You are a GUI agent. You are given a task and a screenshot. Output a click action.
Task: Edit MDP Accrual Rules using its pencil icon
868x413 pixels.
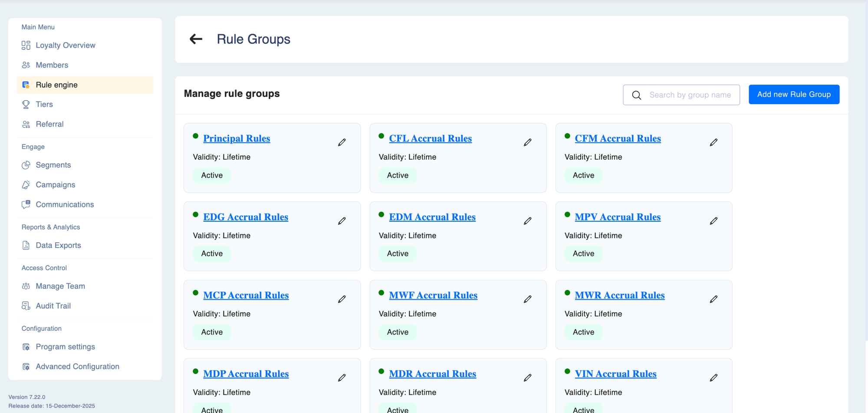pos(342,377)
